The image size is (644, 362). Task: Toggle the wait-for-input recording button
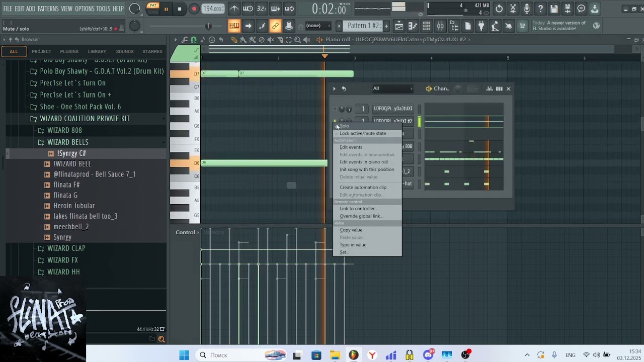[x=248, y=9]
